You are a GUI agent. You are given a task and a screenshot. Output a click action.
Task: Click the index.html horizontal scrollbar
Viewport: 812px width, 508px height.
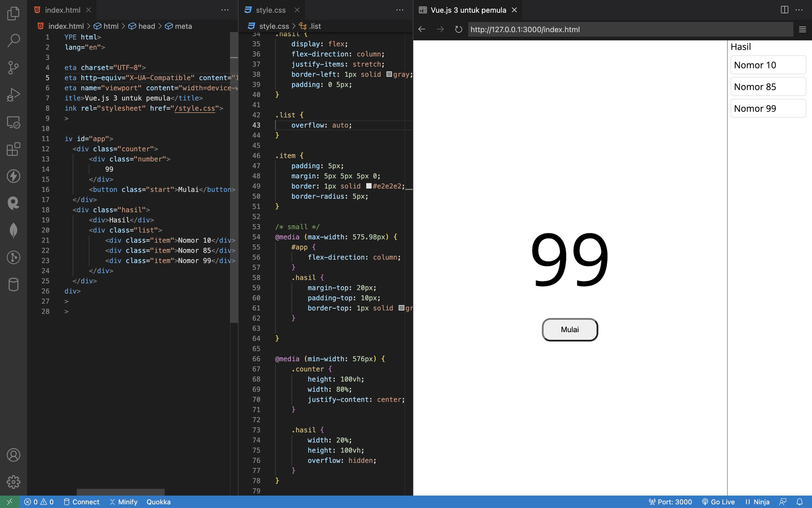121,492
